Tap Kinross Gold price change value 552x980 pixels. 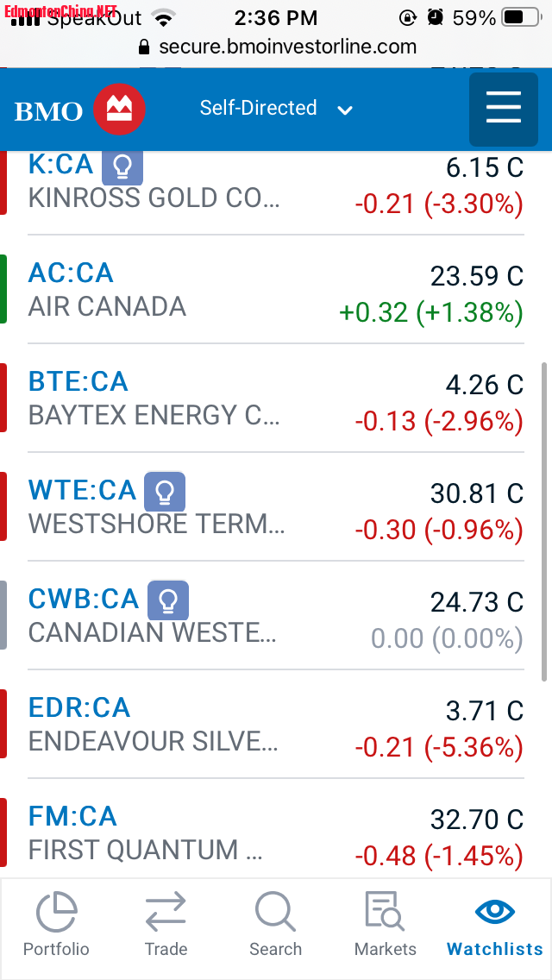tap(439, 204)
